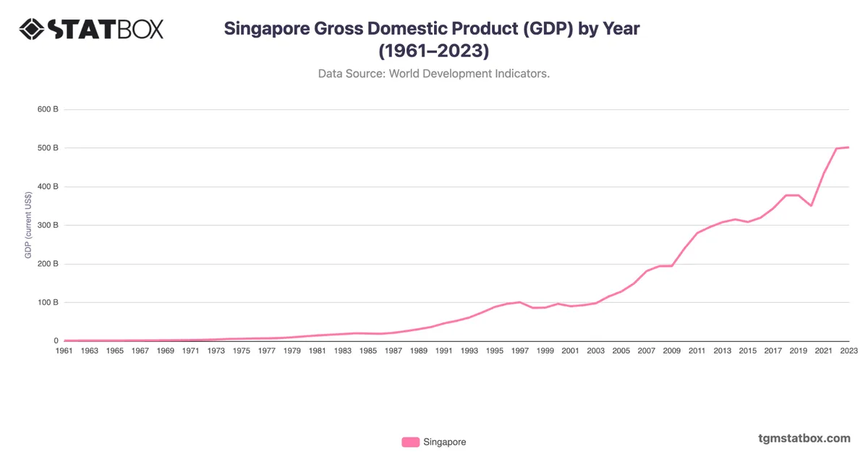Click the '0' y-axis label
This screenshot has width=868, height=454.
click(x=56, y=340)
